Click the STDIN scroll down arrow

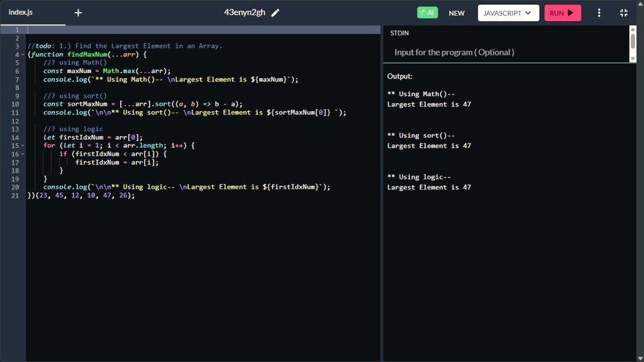[x=633, y=59]
